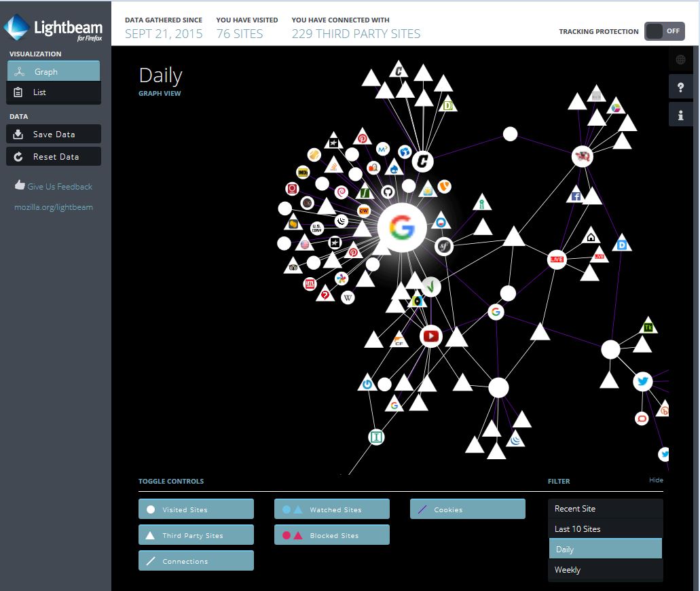Toggle Watched Sites visibility
Viewport: 700px width, 591px height.
click(332, 509)
